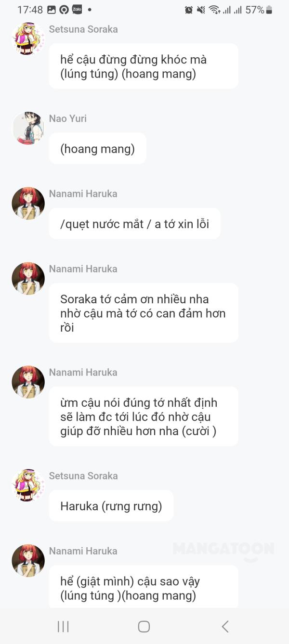Tap the battery icon in status bar

pyautogui.click(x=269, y=10)
